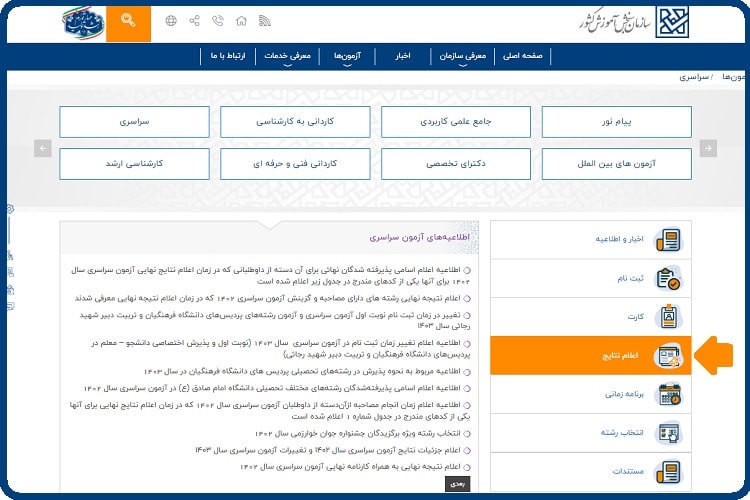Viewport: 750px width, 500px height.
Task: Open notice about پردیس های دانشگاه فرهنگیان
Action: pyautogui.click(x=307, y=371)
